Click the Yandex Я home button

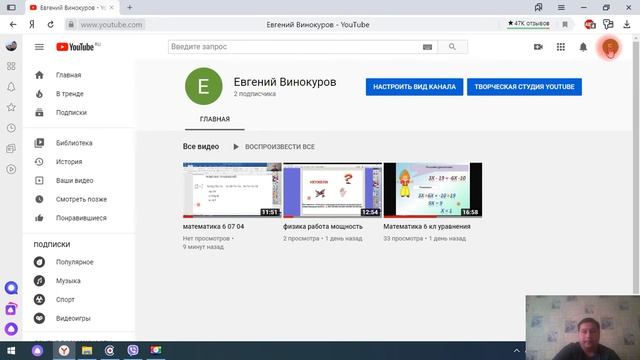tap(32, 24)
